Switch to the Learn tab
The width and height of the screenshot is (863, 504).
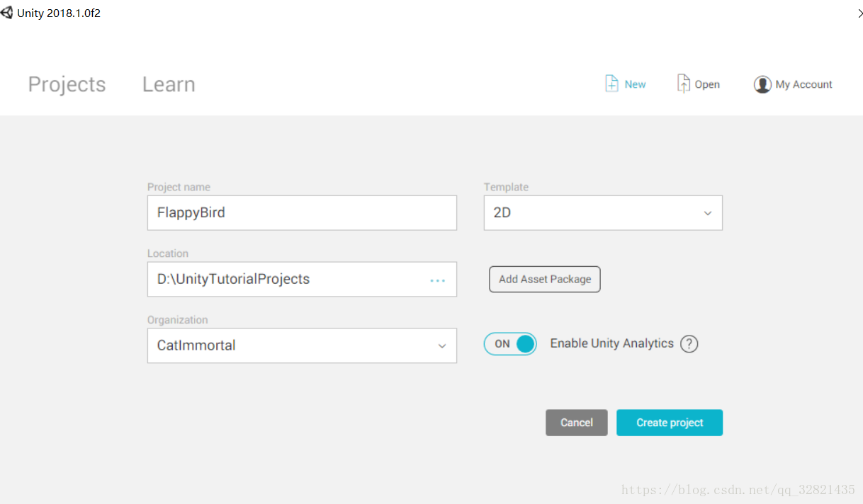(169, 84)
